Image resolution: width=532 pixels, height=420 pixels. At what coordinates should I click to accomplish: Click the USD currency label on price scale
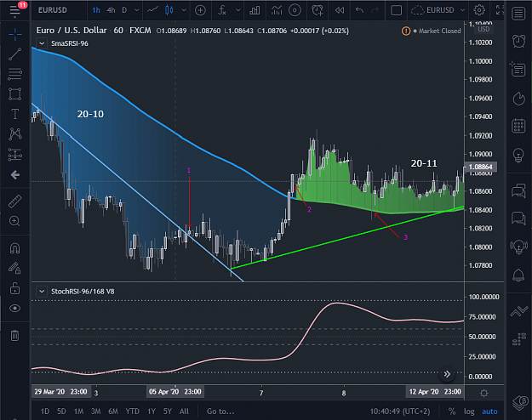tap(483, 29)
